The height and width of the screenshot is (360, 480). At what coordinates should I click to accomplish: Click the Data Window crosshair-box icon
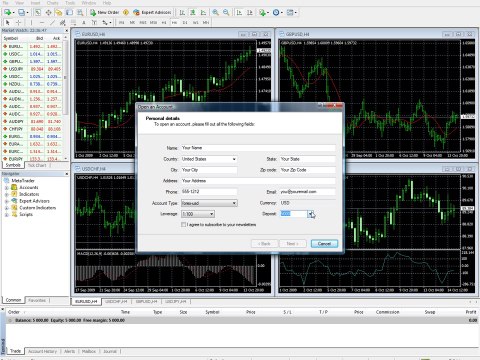[48, 12]
